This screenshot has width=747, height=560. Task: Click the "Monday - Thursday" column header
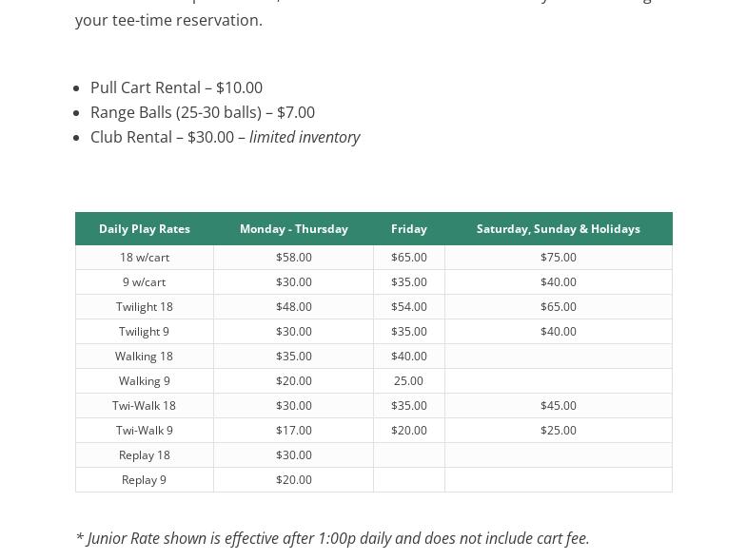pos(293,229)
